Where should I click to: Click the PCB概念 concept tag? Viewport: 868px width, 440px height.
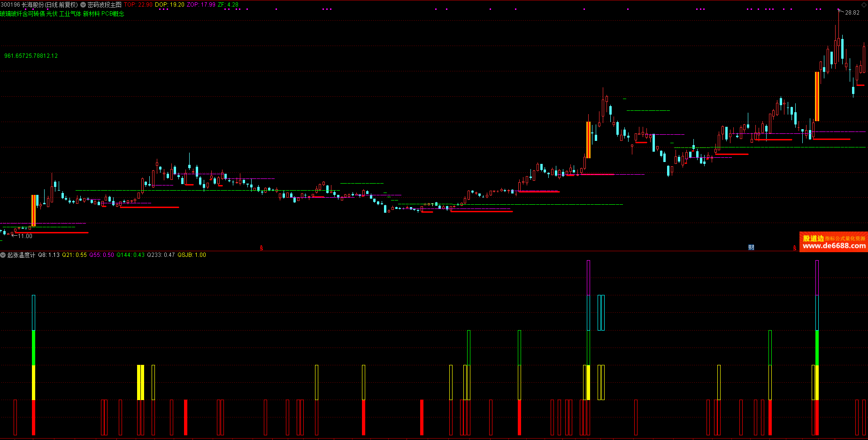click(113, 14)
